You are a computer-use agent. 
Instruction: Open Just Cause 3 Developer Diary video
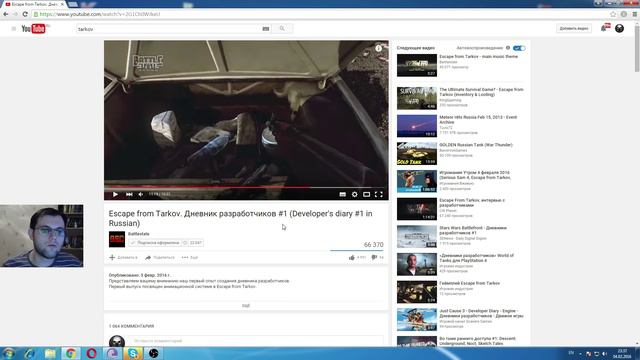coord(482,313)
